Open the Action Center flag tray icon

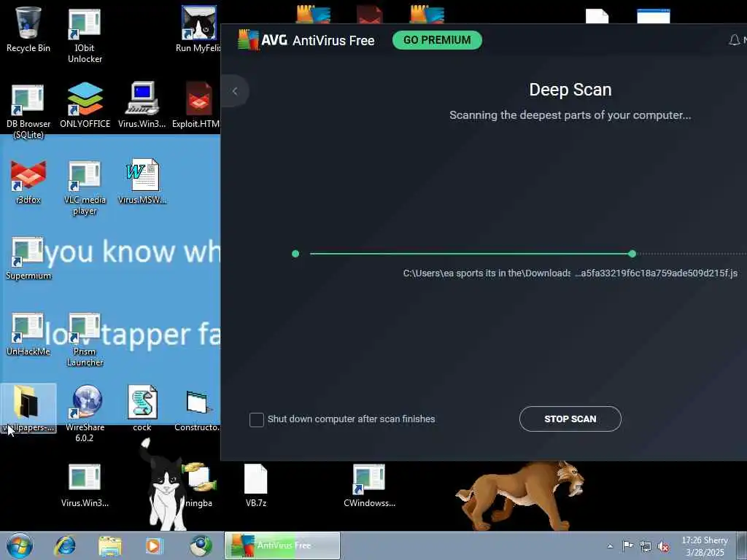627,545
